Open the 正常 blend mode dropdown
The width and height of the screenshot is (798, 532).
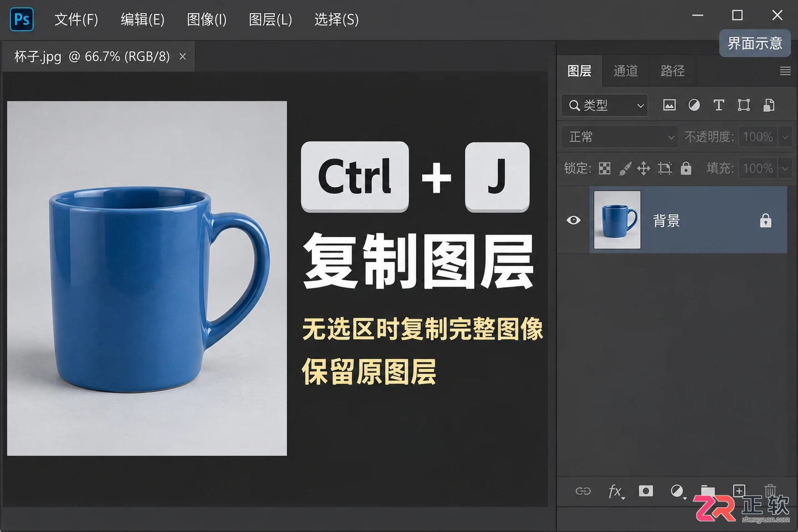(x=620, y=137)
